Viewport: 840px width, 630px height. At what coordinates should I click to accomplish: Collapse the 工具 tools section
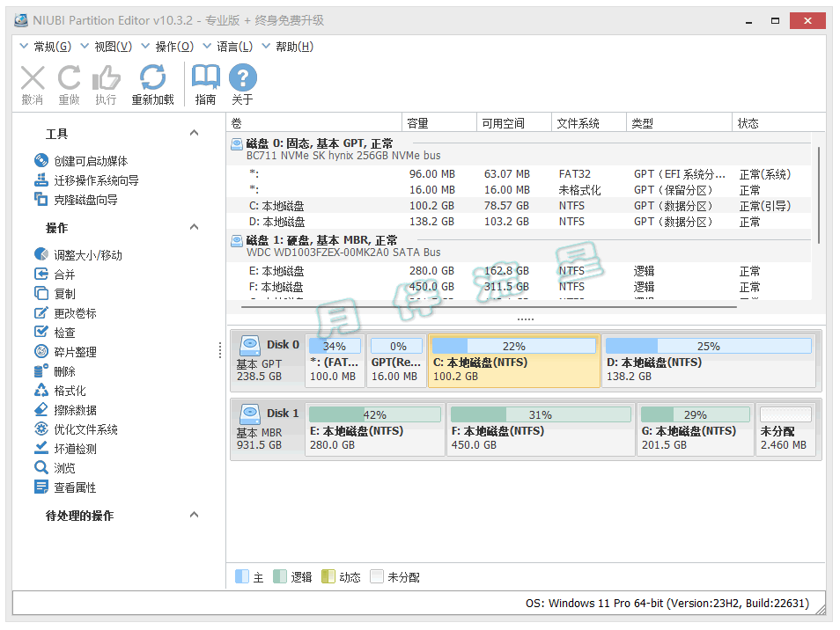tap(195, 133)
